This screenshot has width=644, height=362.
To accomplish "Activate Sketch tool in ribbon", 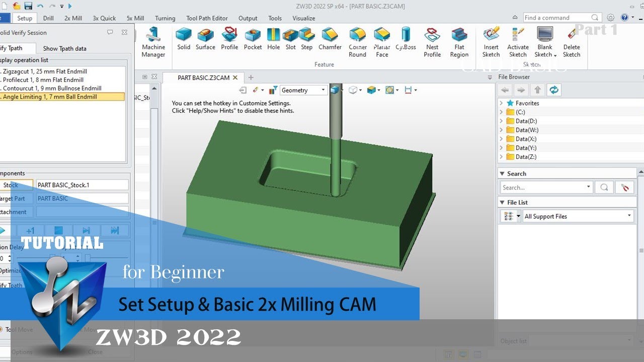I will 518,42.
